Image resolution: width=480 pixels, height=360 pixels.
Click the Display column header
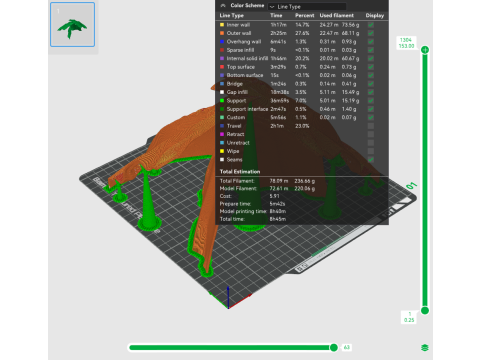(375, 15)
